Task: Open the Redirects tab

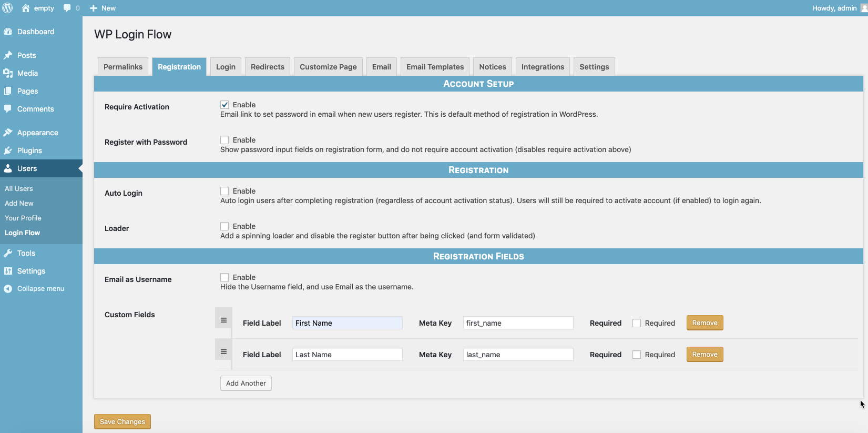Action: coord(268,67)
